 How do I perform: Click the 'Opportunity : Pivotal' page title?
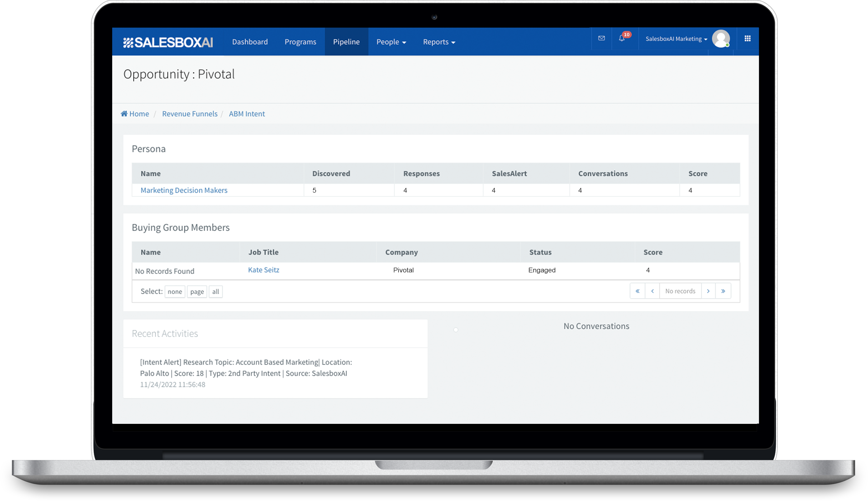click(179, 74)
